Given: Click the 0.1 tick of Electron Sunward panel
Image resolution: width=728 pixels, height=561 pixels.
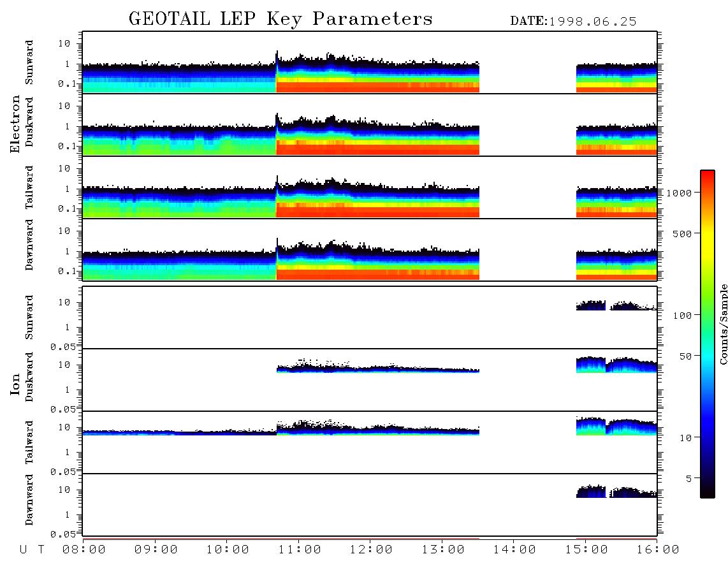Looking at the screenshot, I should [67, 84].
